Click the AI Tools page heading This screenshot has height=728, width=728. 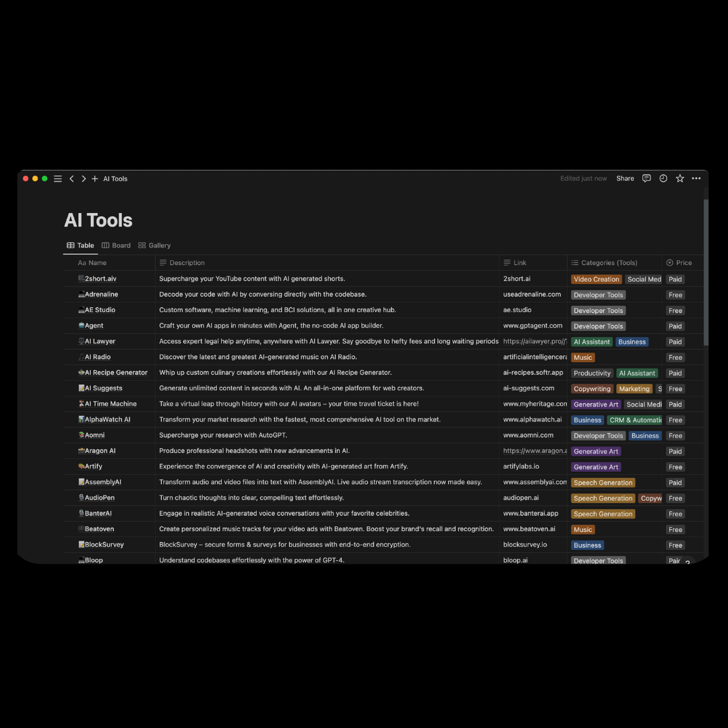click(x=98, y=220)
